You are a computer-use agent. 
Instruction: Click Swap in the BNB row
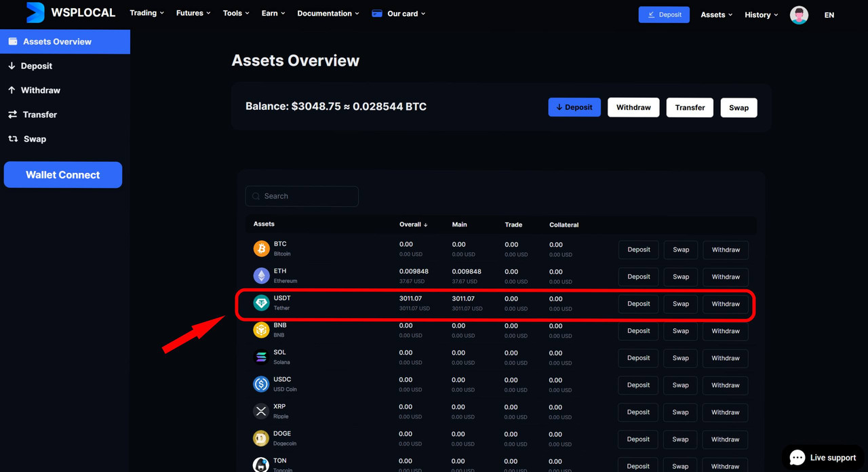pos(681,331)
